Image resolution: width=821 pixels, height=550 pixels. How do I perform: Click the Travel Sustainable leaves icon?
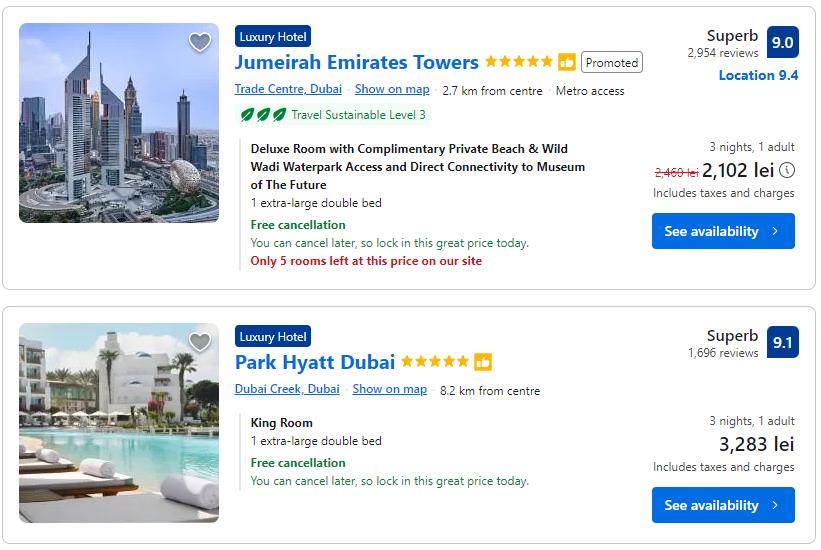[x=264, y=115]
